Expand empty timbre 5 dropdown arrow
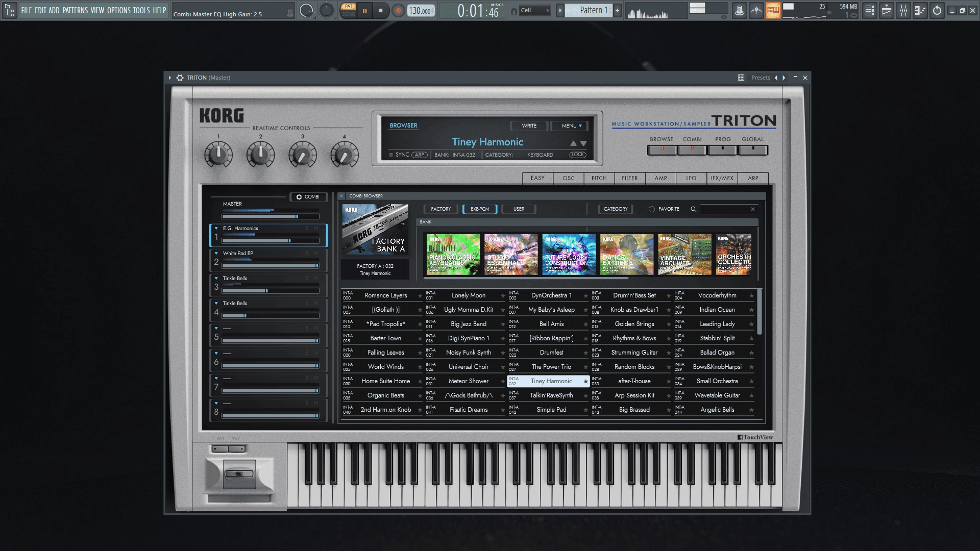Viewport: 980px width, 551px height. click(216, 328)
